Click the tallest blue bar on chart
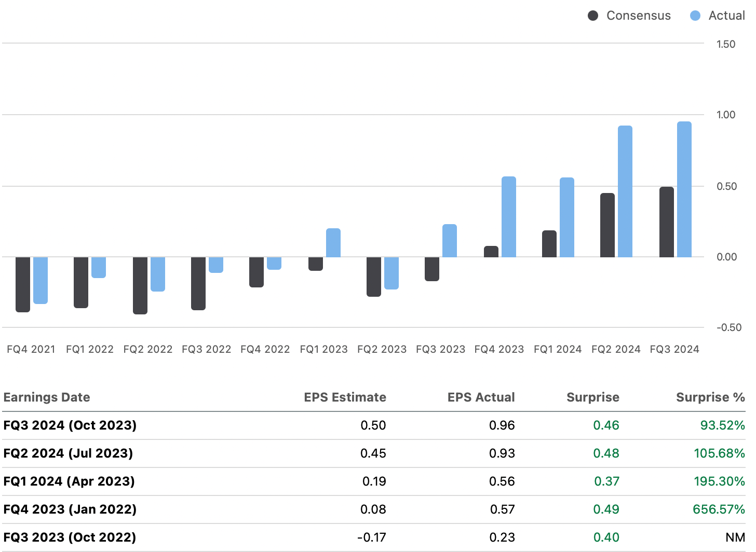 click(684, 187)
